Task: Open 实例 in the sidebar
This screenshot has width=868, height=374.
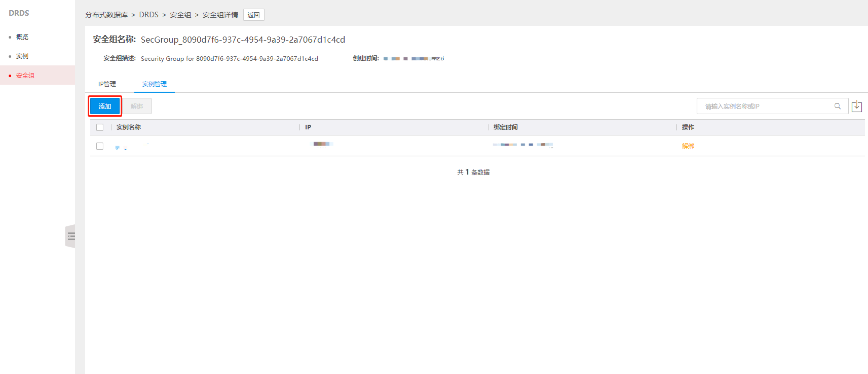Action: point(22,56)
